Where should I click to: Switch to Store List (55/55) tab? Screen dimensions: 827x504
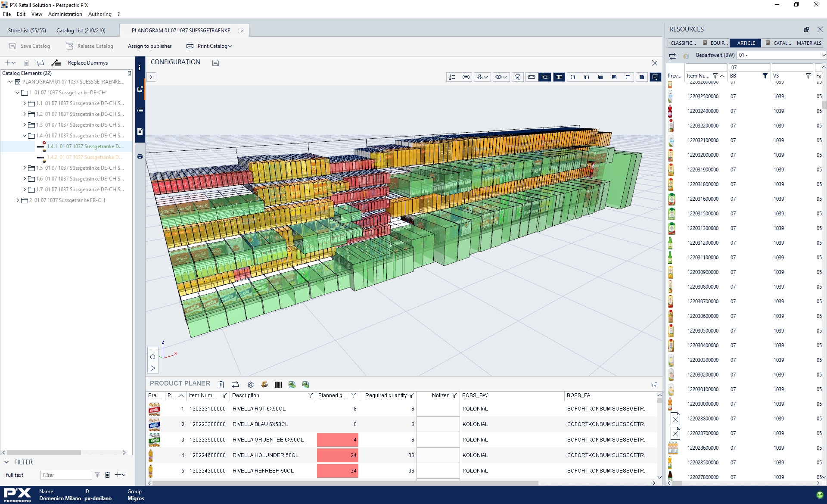click(27, 31)
